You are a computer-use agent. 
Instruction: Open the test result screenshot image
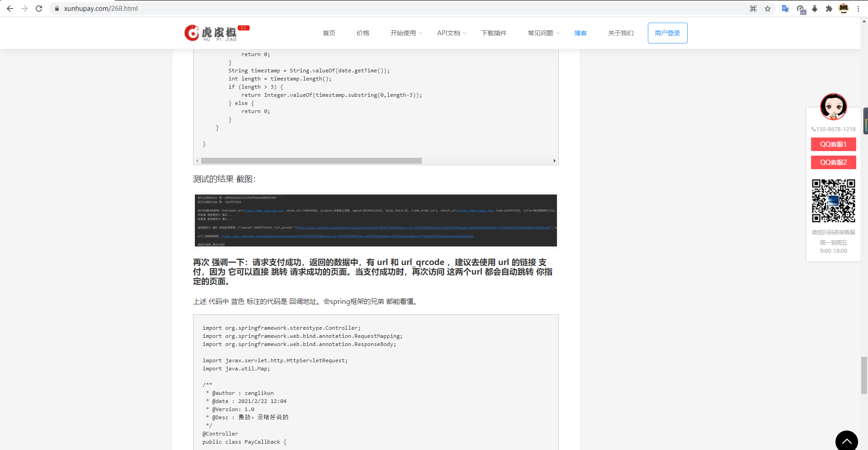[376, 221]
